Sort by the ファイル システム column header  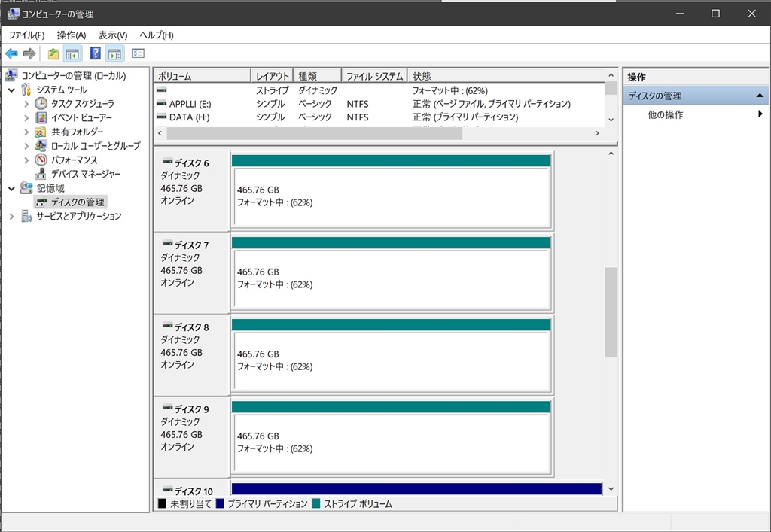click(x=374, y=76)
